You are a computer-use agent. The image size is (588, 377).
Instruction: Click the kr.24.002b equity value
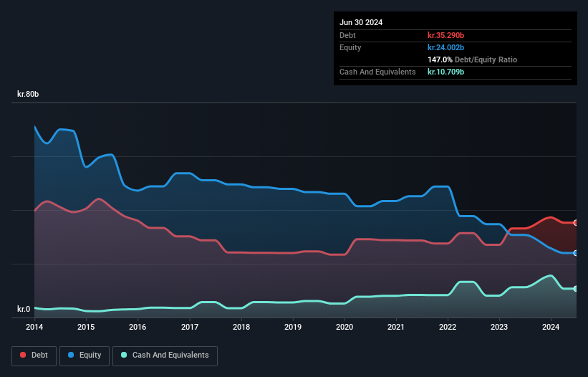(x=446, y=47)
